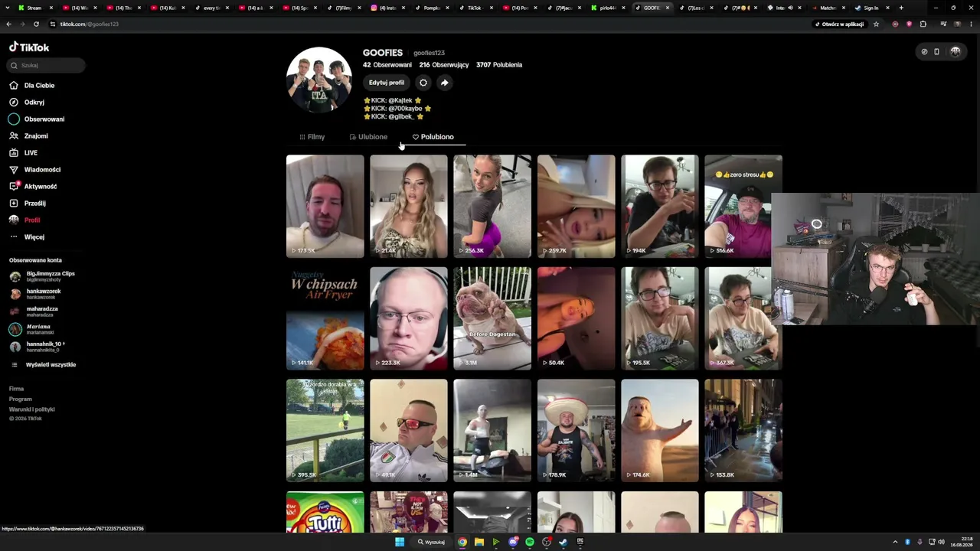Open the taskbar clock and date
980x551 pixels.
[x=962, y=542]
